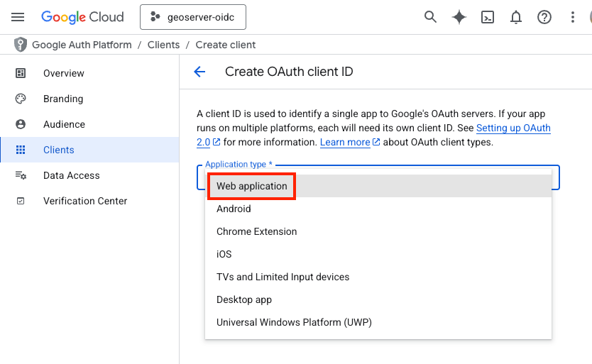Open the notifications bell

(516, 17)
